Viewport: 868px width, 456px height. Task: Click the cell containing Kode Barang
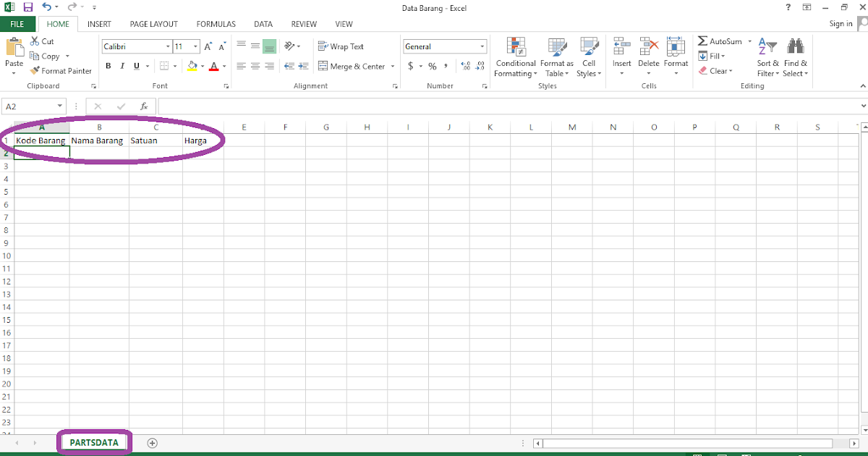(41, 140)
